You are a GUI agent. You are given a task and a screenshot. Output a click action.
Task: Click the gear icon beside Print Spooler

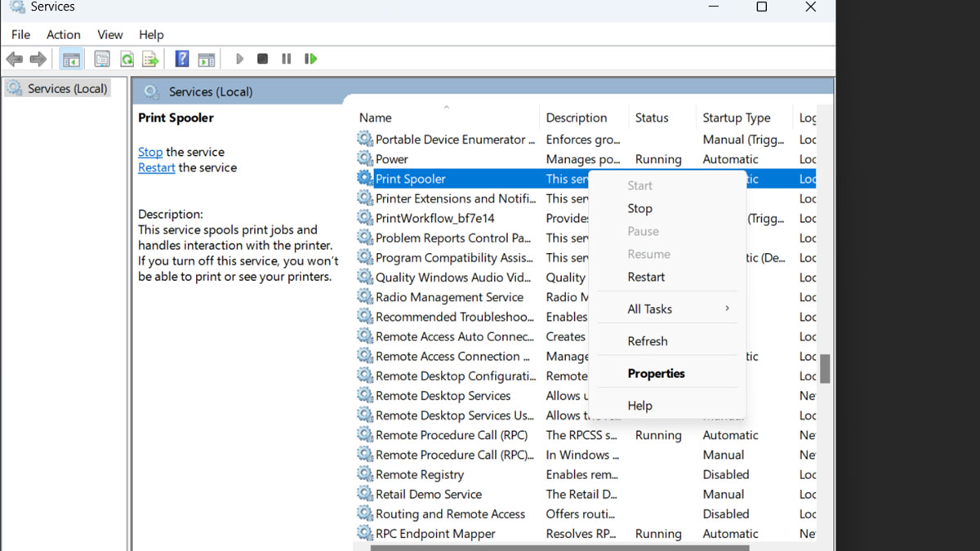click(365, 178)
